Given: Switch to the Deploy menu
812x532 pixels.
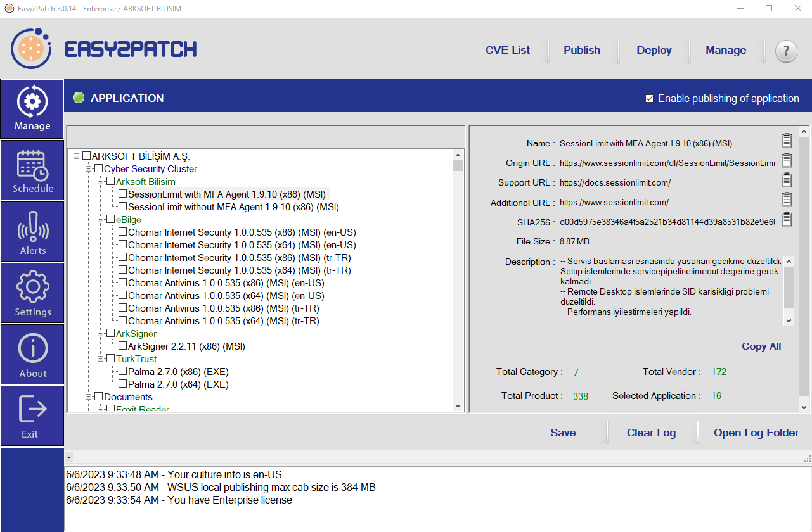Looking at the screenshot, I should [654, 51].
